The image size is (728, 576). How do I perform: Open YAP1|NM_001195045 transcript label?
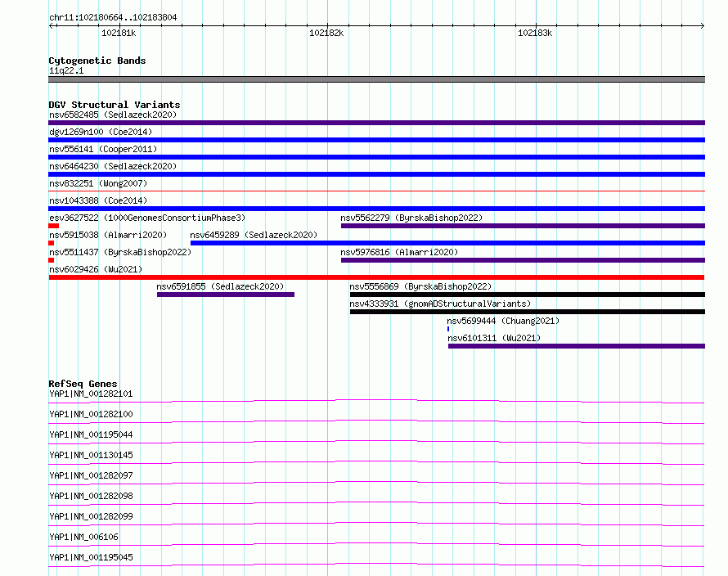click(91, 557)
